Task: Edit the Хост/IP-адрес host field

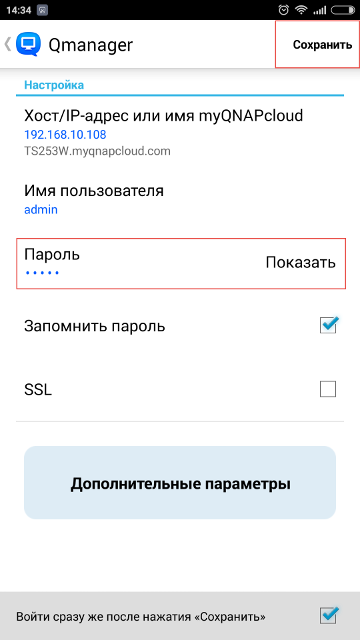Action: point(180,133)
